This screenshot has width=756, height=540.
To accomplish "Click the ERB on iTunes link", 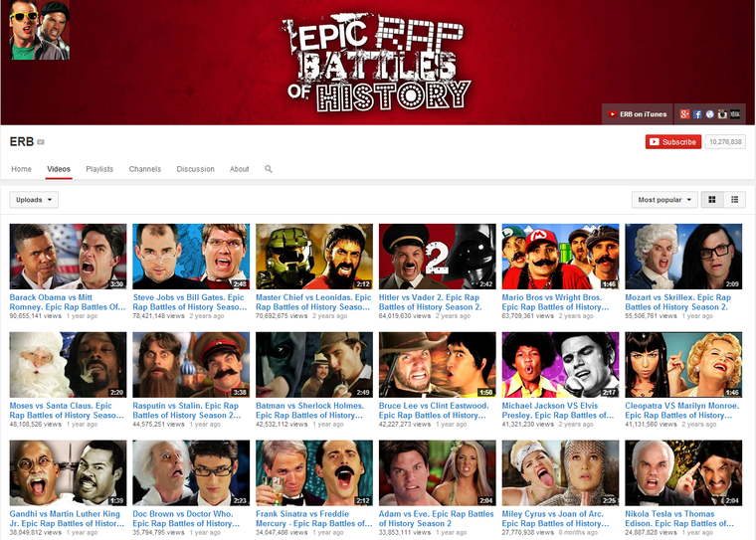I will (x=638, y=114).
